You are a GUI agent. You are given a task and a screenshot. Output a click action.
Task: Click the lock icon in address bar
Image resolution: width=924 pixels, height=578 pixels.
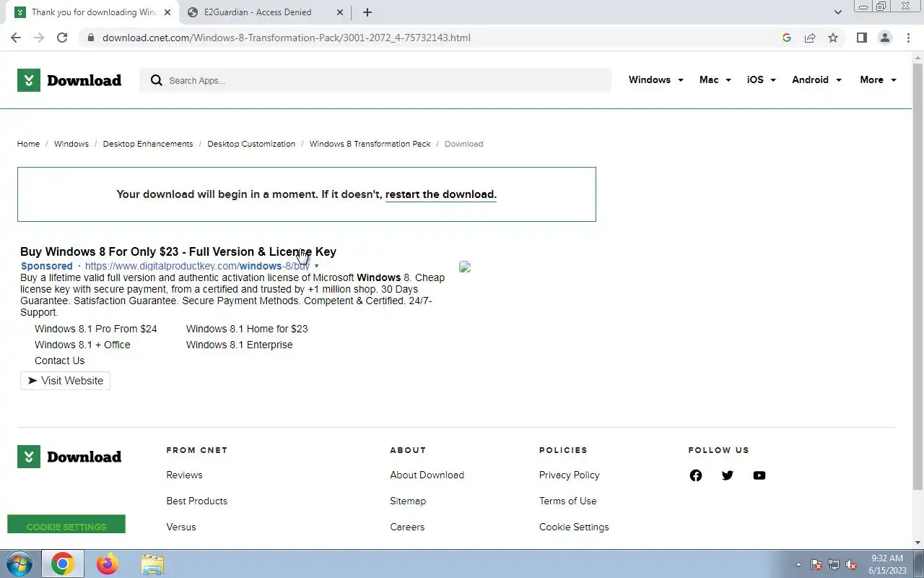(90, 38)
